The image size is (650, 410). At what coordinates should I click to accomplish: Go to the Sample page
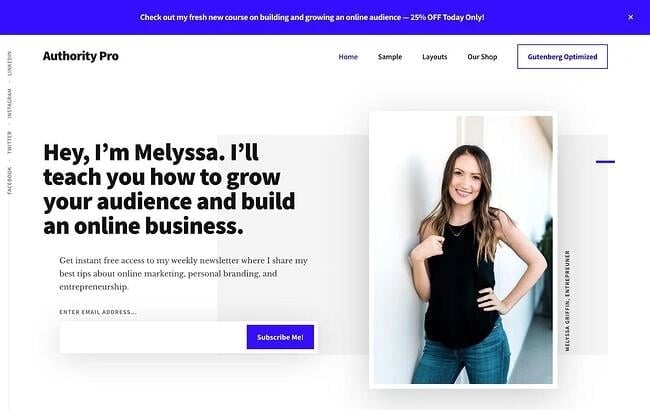pos(390,57)
